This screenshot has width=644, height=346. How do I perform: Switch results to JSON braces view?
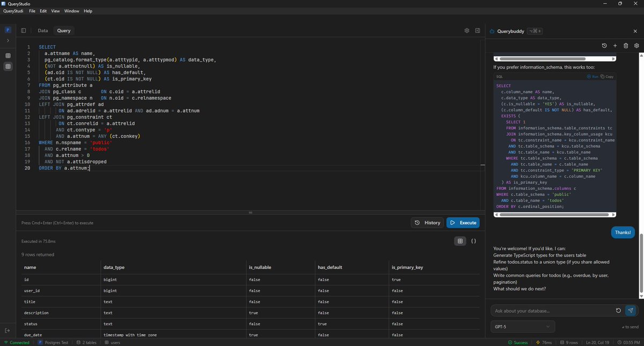tap(473, 241)
